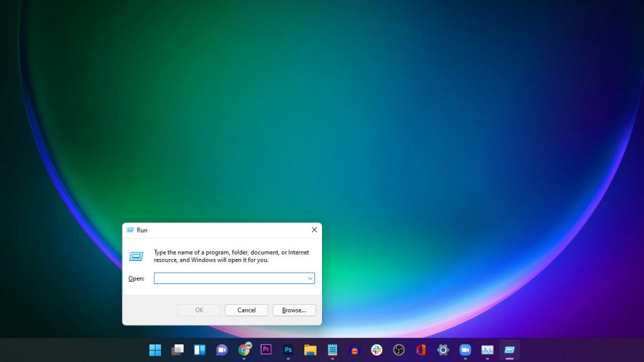Image resolution: width=644 pixels, height=362 pixels.
Task: Click the Browse... button
Action: pyautogui.click(x=294, y=310)
